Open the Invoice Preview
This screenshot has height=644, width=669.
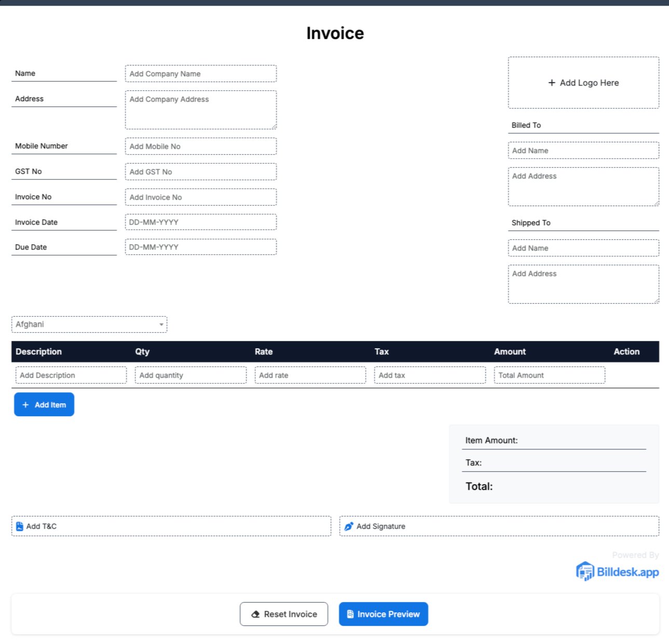(x=384, y=614)
